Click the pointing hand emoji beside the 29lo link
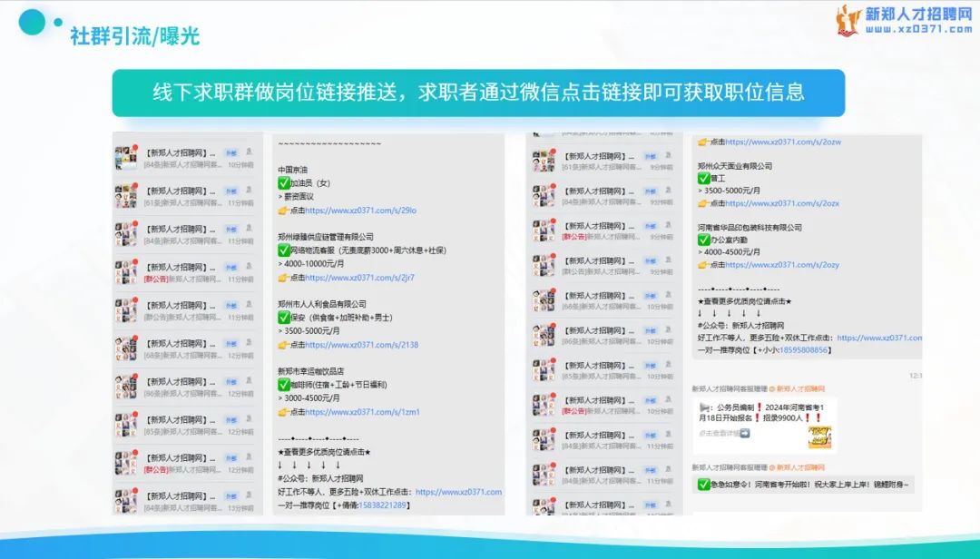The image size is (980, 559). pyautogui.click(x=283, y=211)
